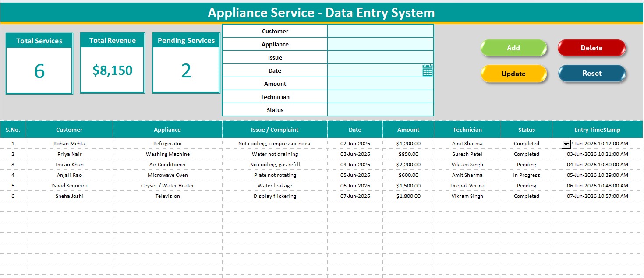Select the $600.00 amount cell

[408, 175]
